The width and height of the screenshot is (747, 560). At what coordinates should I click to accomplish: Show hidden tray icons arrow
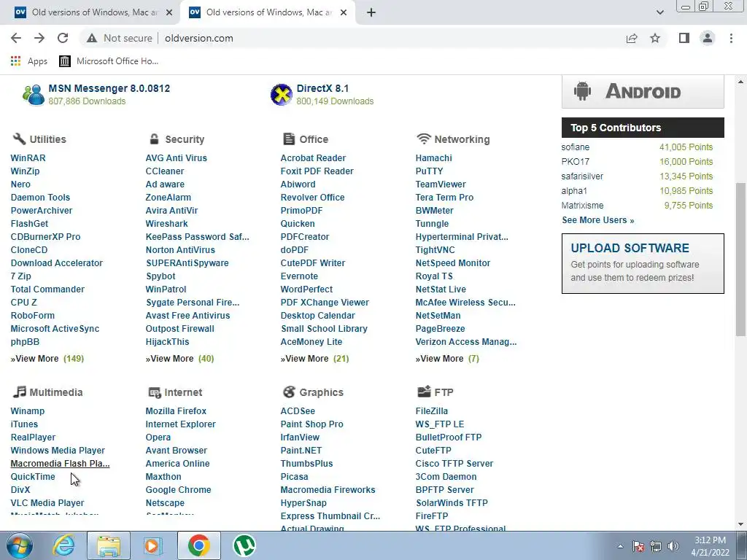coord(620,546)
